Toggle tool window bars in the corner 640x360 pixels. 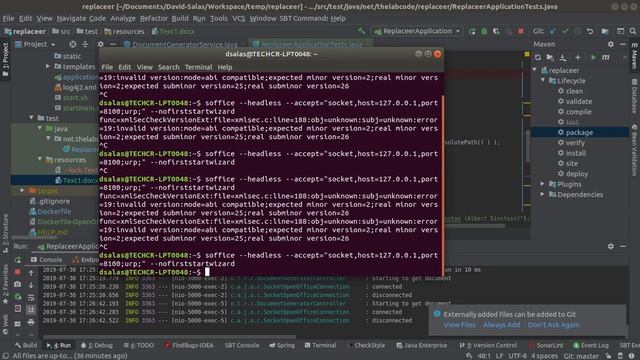click(x=6, y=356)
